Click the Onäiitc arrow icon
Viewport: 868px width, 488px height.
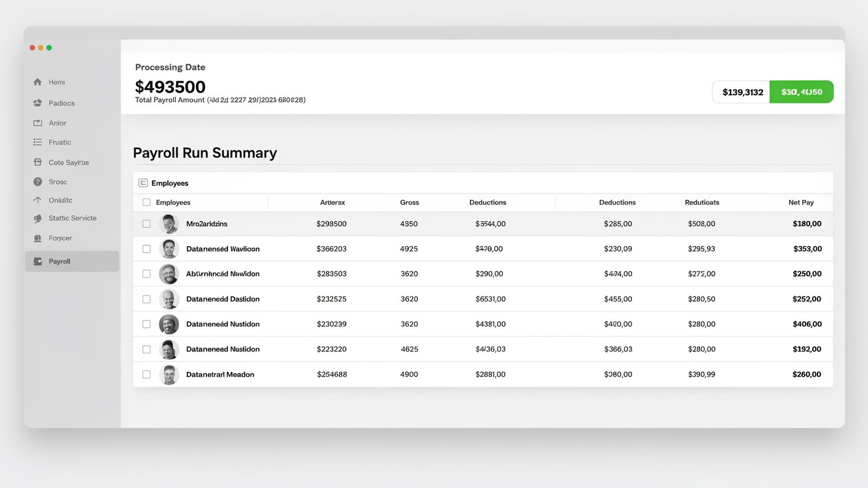point(38,200)
